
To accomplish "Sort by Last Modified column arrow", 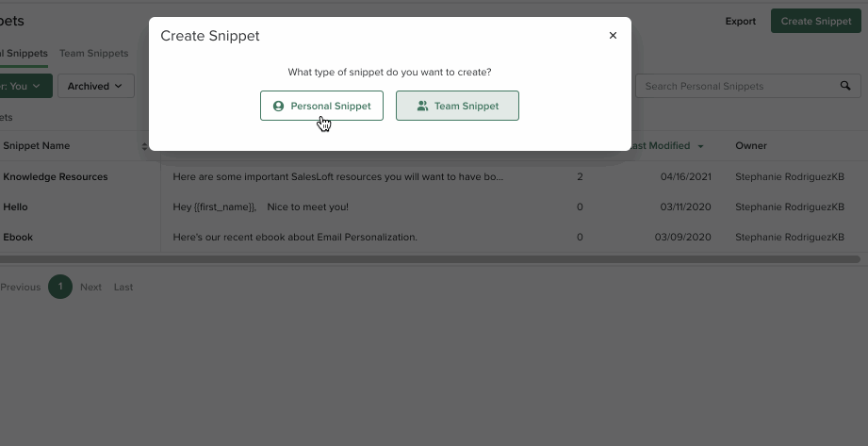I will [700, 146].
